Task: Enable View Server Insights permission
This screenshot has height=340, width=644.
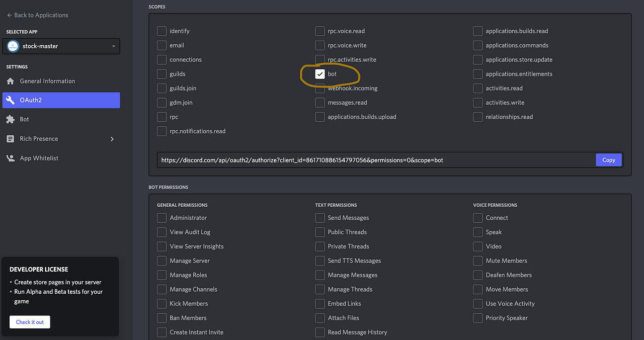Action: tap(162, 246)
